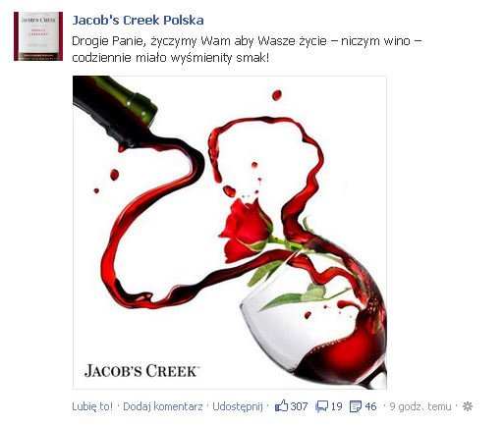Show the 19 comments count
This screenshot has height=426, width=504.
click(336, 406)
